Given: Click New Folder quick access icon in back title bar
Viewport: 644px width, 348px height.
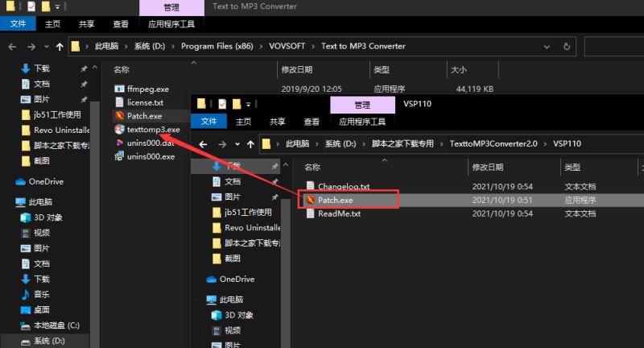Looking at the screenshot, I should pos(46,6).
